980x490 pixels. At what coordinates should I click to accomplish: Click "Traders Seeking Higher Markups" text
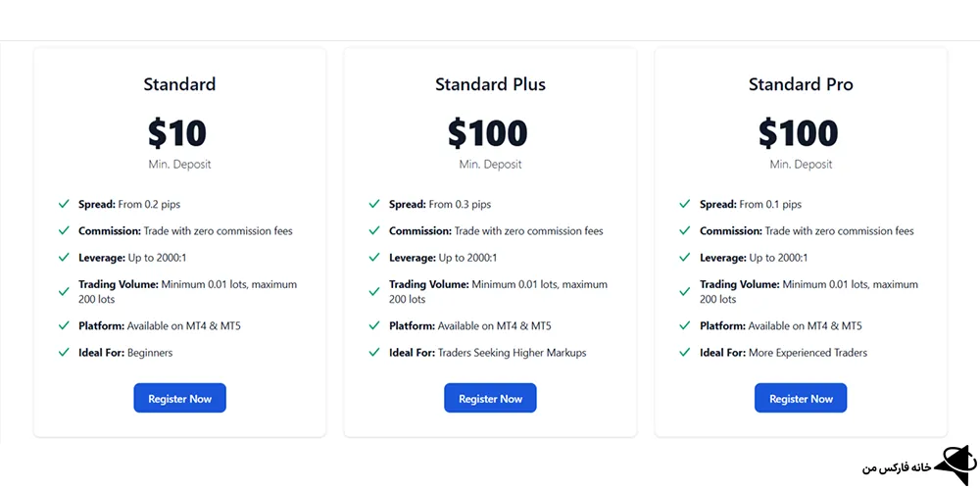tap(513, 353)
